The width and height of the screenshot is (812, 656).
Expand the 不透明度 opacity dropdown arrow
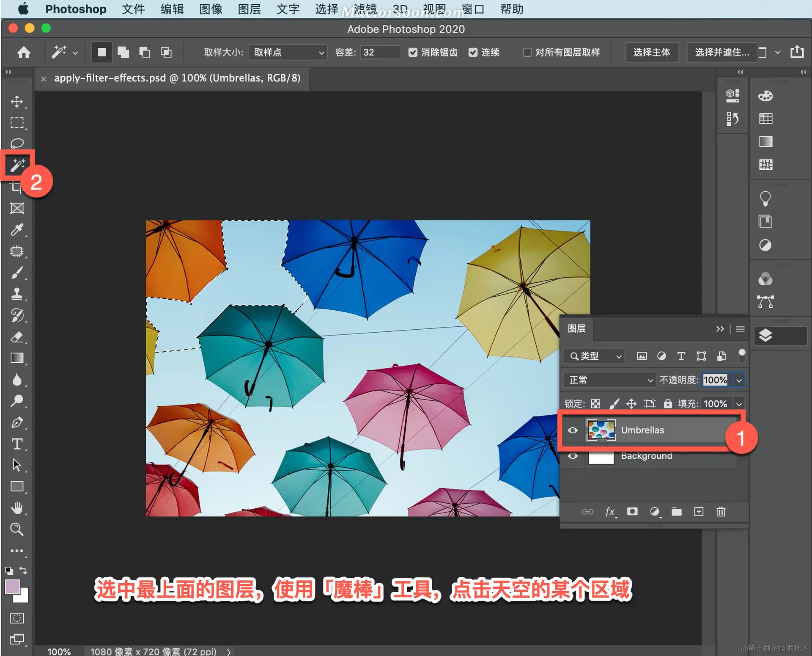pyautogui.click(x=739, y=380)
